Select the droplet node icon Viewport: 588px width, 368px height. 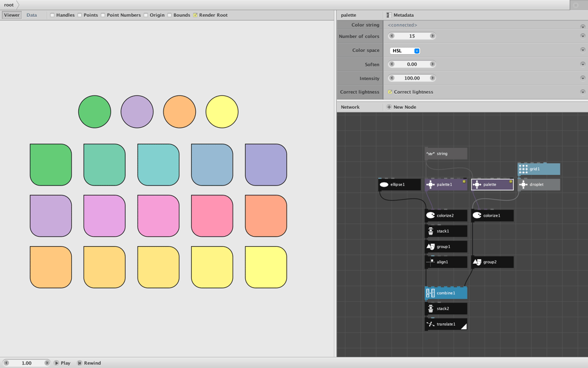[x=523, y=184]
